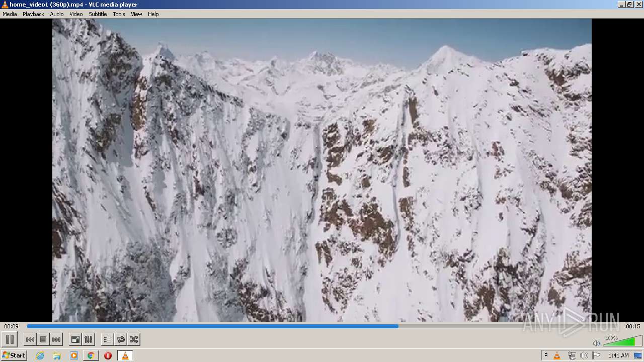Show hidden system tray icons
The image size is (644, 362).
pos(546,355)
